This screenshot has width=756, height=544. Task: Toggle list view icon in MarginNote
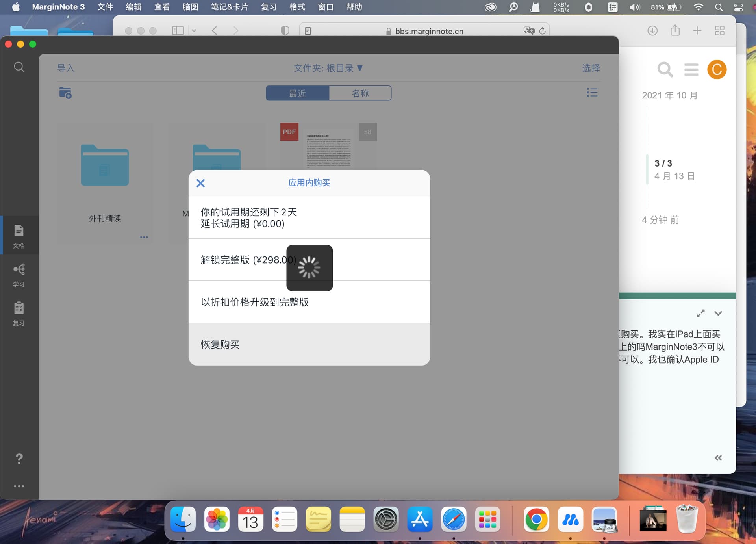(592, 93)
